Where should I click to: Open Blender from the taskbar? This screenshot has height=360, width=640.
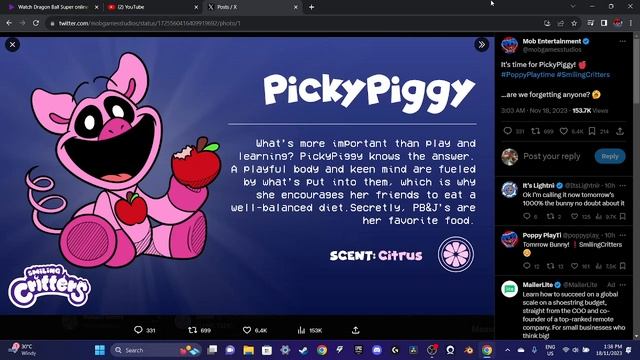[469, 350]
